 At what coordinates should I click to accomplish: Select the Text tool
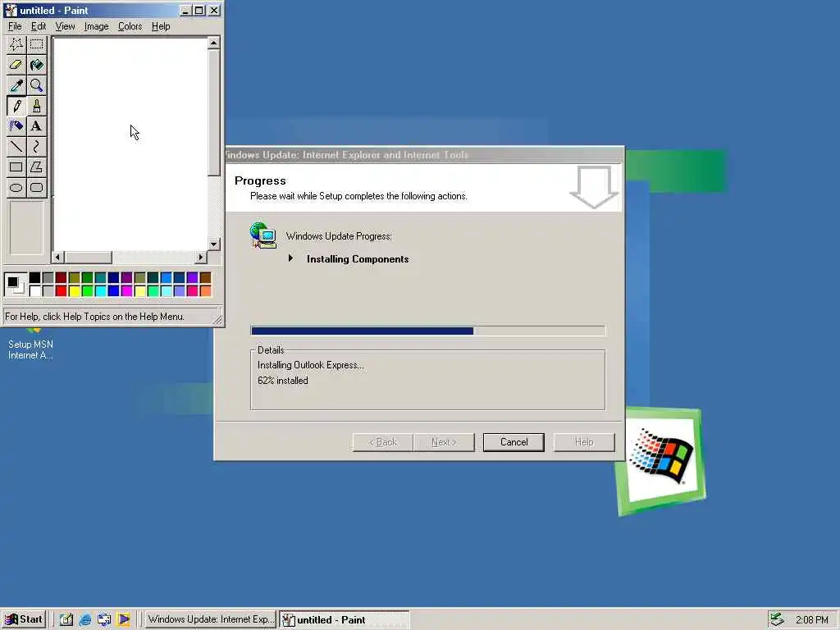[36, 126]
